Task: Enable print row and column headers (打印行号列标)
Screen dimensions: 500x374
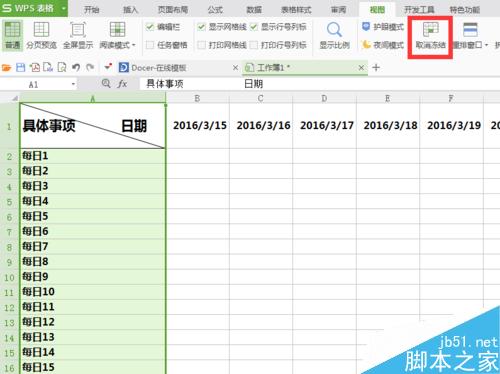Action: click(254, 45)
